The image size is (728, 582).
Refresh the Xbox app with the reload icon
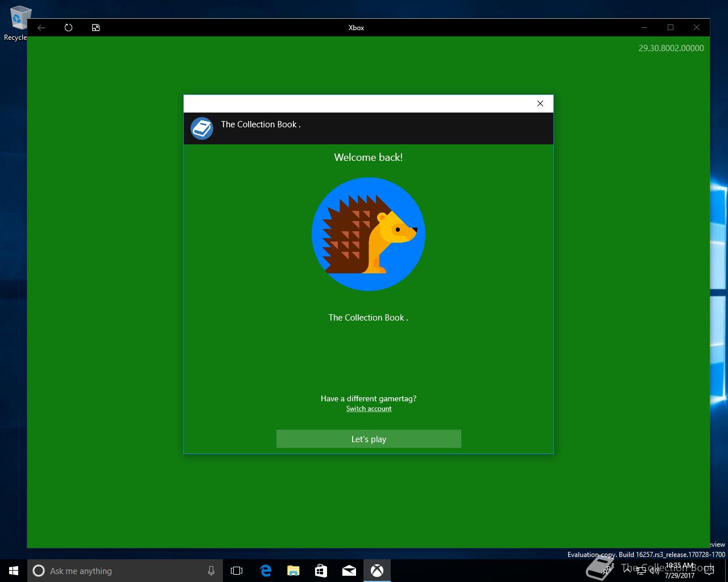(x=69, y=27)
